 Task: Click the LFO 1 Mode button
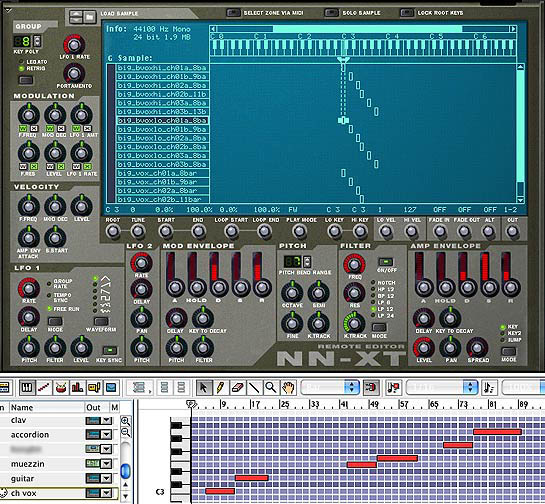coord(55,321)
